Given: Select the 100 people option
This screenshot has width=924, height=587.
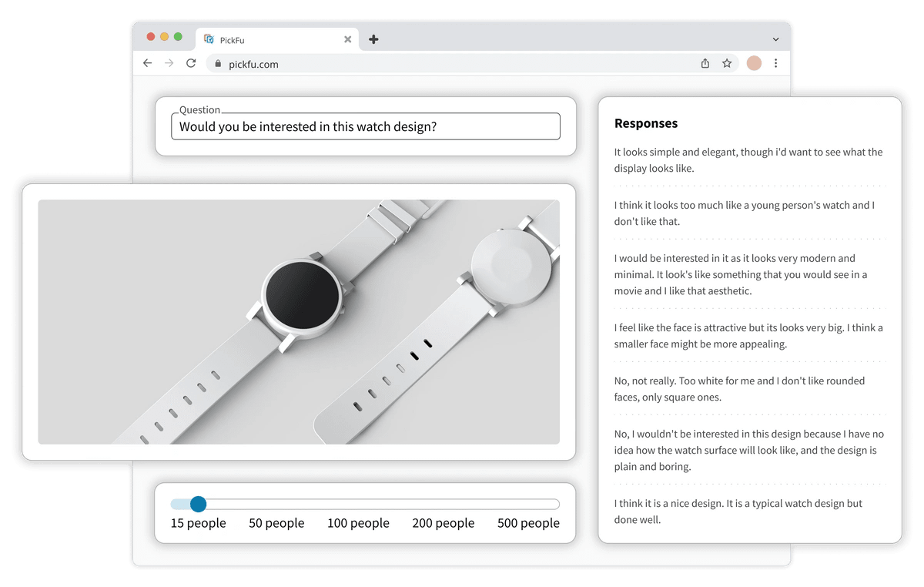Looking at the screenshot, I should click(358, 522).
